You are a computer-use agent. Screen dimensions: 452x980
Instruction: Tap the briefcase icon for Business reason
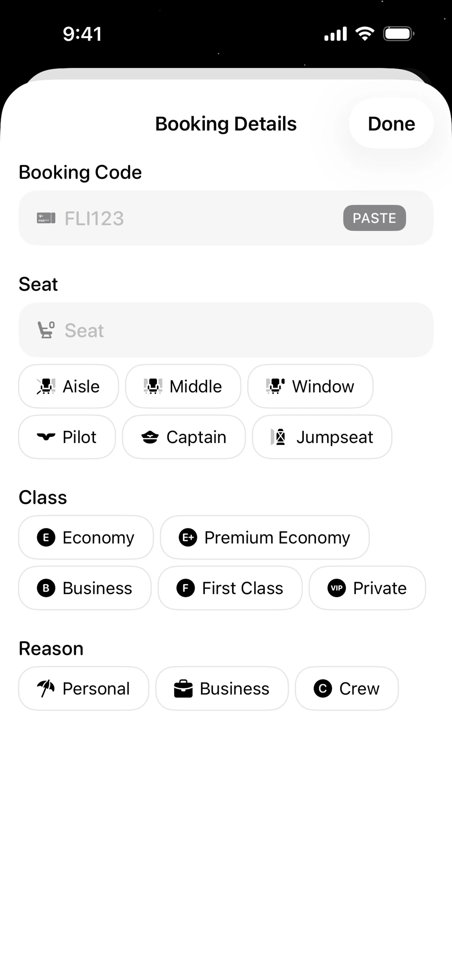pyautogui.click(x=183, y=688)
